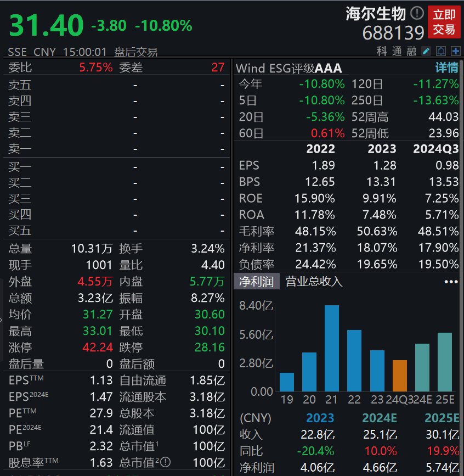
Task: Click the Wind ESG评级AAA label
Action: [x=288, y=68]
